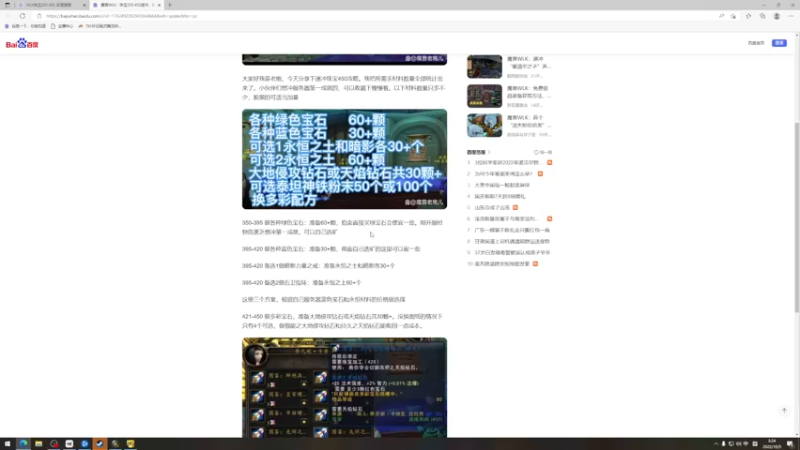Click the 百度首页 link in header
Image resolution: width=800 pixels, height=450 pixels.
click(x=756, y=43)
